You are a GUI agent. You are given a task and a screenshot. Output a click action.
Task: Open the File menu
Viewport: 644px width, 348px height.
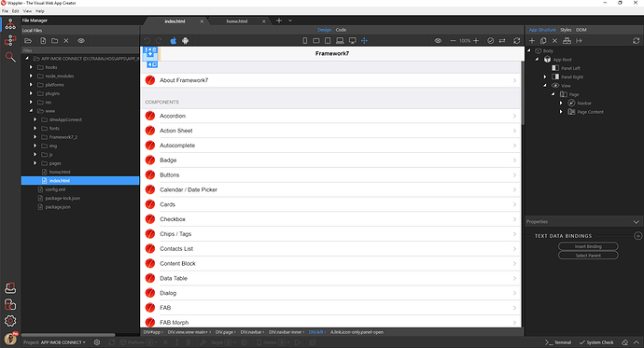pyautogui.click(x=5, y=11)
